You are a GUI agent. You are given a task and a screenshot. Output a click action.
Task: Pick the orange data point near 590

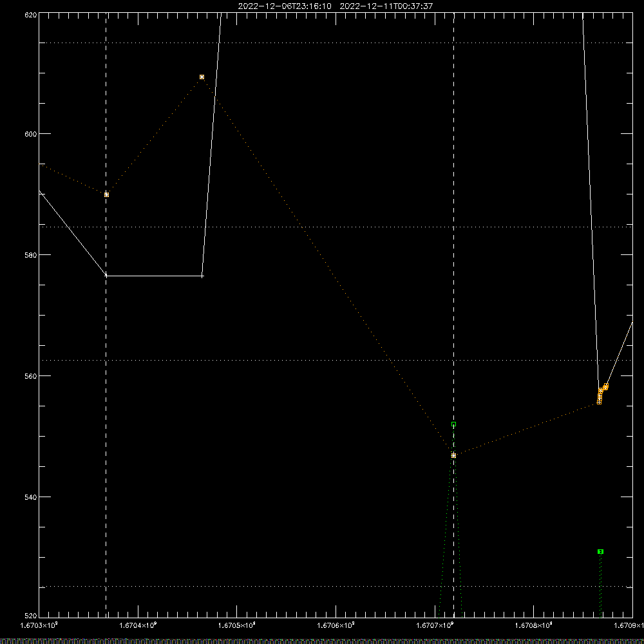pos(106,194)
